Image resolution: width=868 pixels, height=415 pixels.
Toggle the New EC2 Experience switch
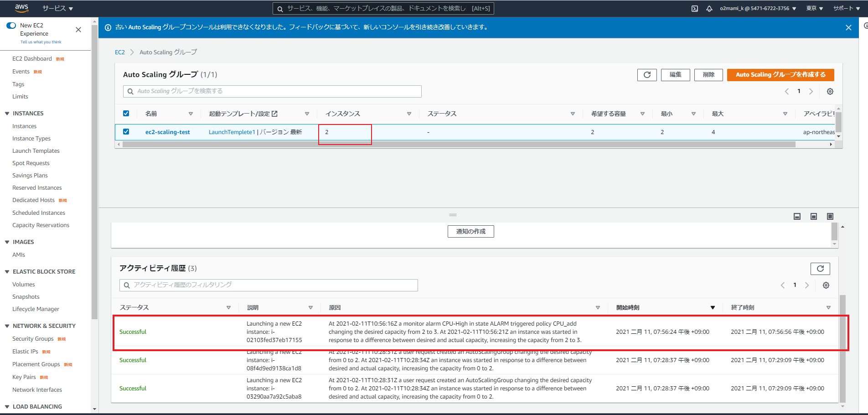coord(11,26)
